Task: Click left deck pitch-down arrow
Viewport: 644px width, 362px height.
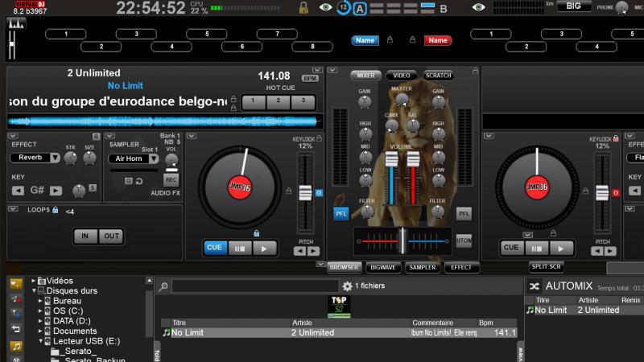Action: [x=299, y=251]
